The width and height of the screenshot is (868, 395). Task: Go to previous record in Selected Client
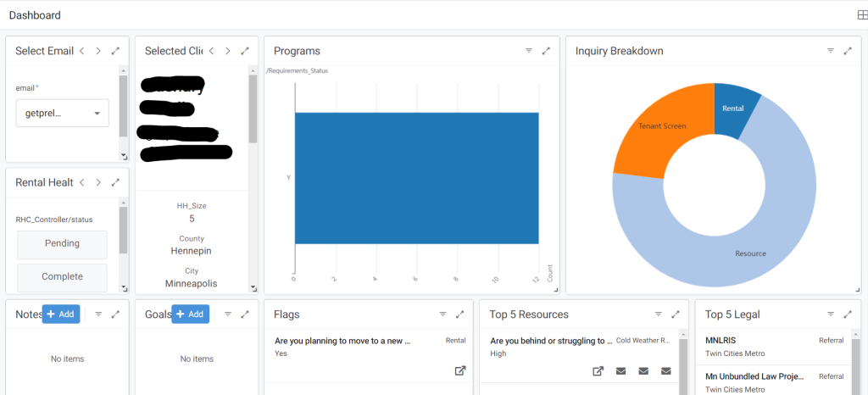tap(211, 51)
